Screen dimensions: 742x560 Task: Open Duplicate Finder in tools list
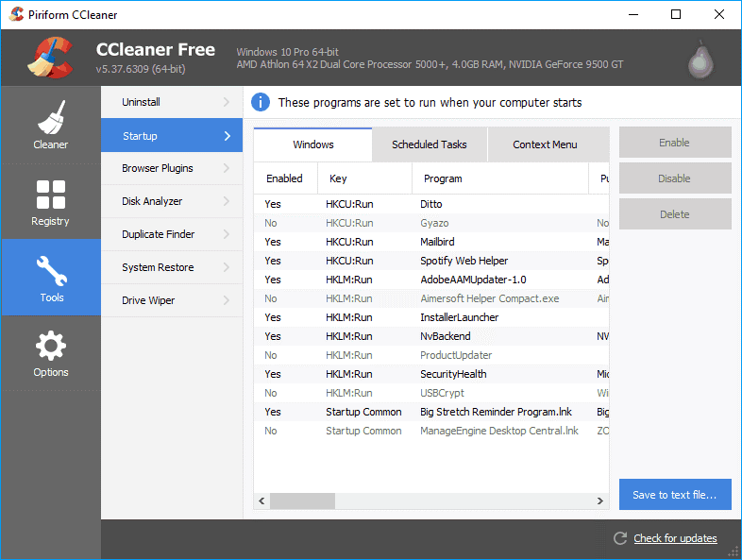coord(158,234)
